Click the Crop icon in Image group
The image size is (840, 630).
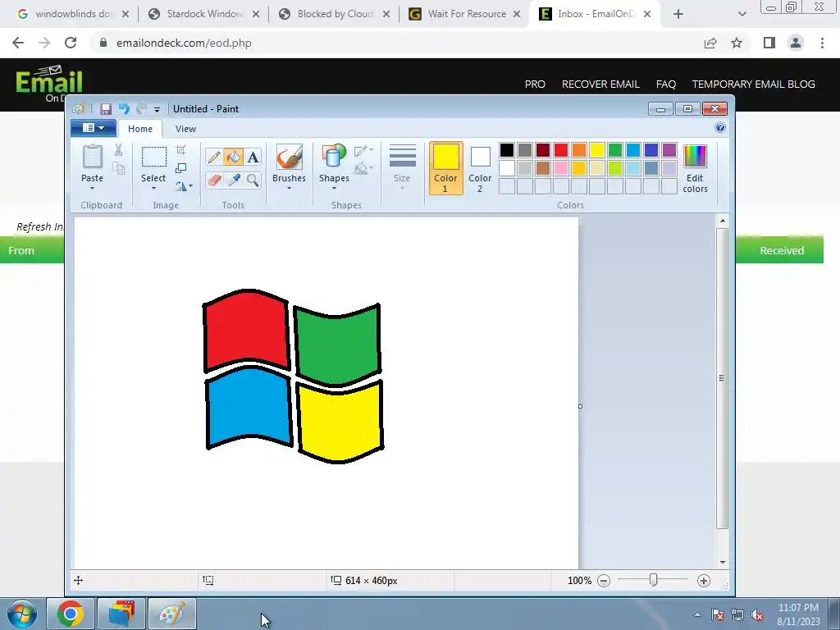coord(181,150)
